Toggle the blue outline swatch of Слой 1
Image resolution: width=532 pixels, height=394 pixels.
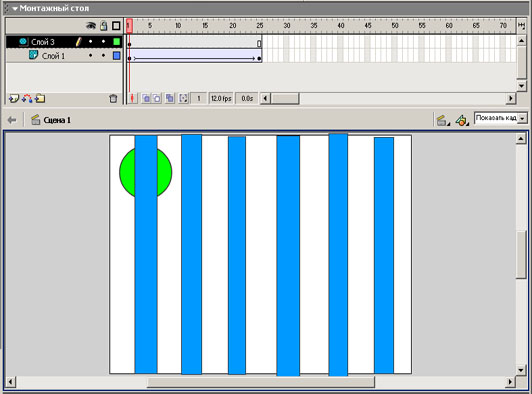tap(116, 55)
